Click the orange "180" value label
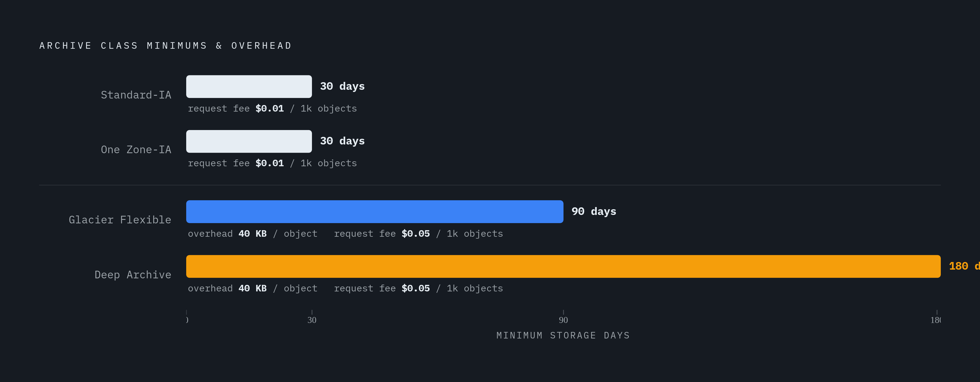This screenshot has width=980, height=382. point(964,266)
